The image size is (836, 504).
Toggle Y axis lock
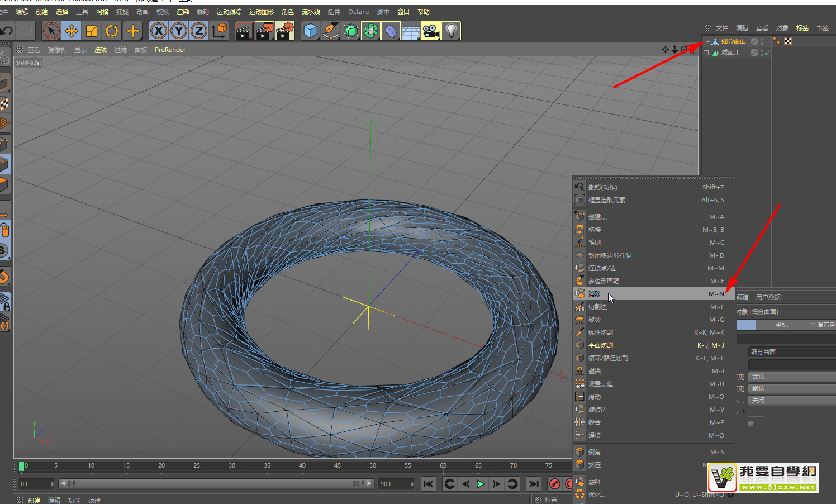pos(179,31)
